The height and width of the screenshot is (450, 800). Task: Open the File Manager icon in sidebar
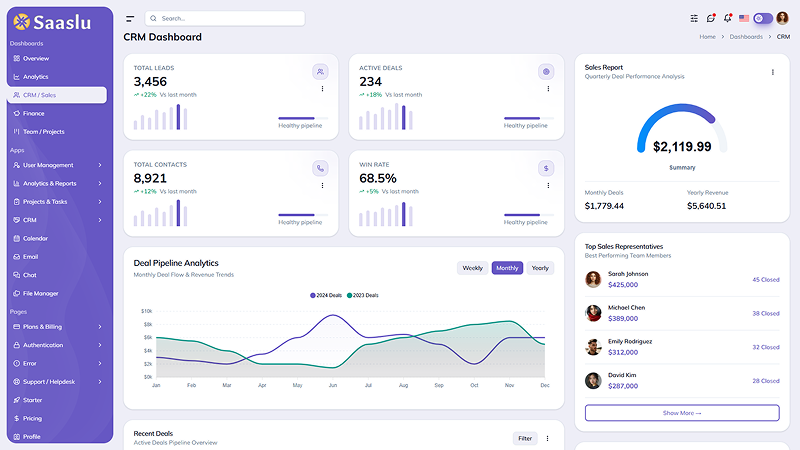click(x=16, y=294)
